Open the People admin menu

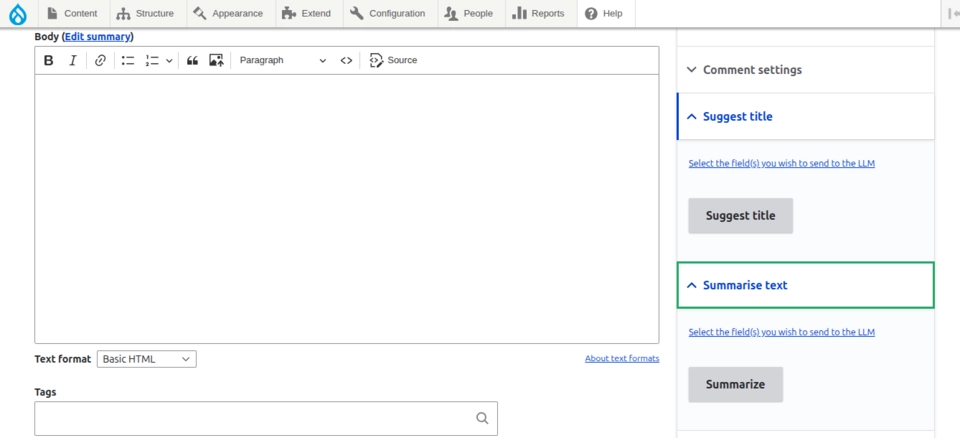click(469, 13)
